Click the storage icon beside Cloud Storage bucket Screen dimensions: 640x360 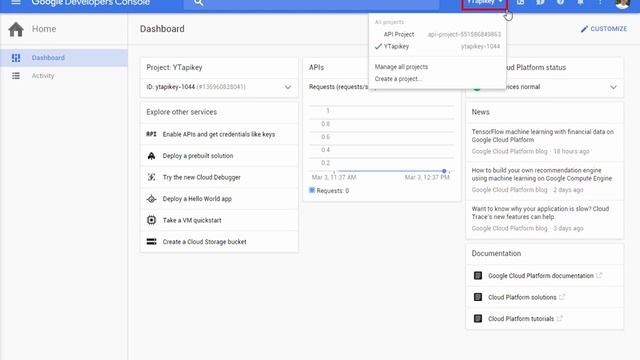pyautogui.click(x=151, y=242)
